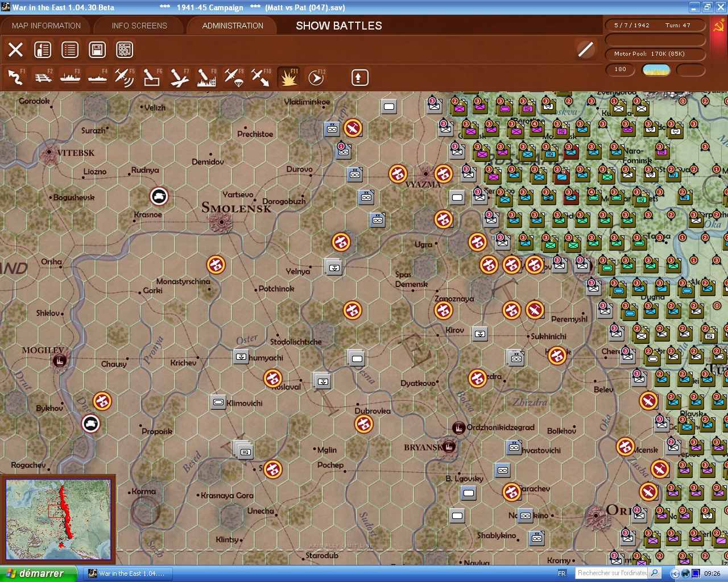728x582 pixels.
Task: Select the F8 Bomb City mode icon
Action: tap(206, 77)
